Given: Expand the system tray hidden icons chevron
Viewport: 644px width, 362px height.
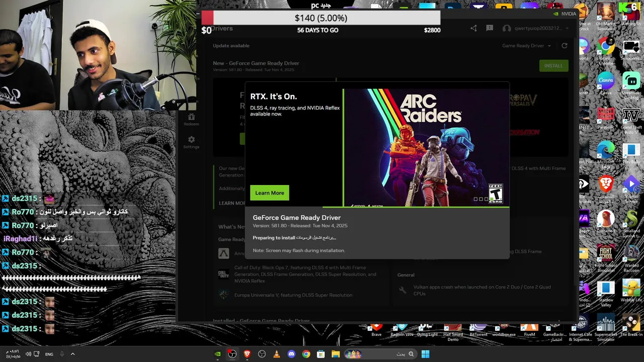Looking at the screenshot, I should pos(72,354).
